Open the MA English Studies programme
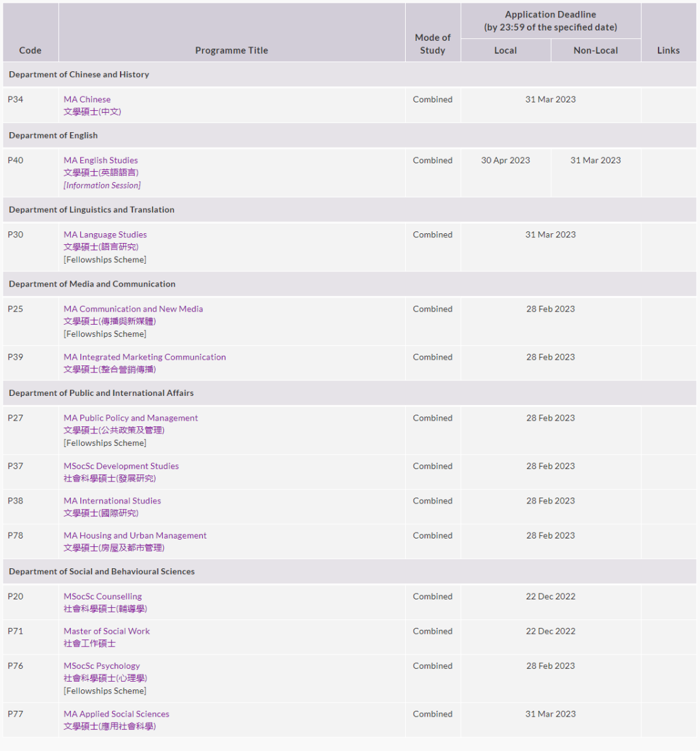This screenshot has width=700, height=751. click(100, 160)
